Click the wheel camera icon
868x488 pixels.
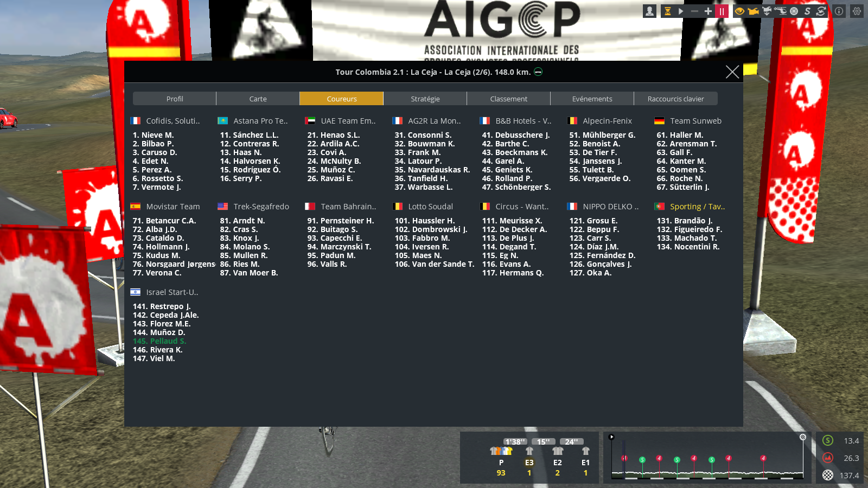coord(794,11)
